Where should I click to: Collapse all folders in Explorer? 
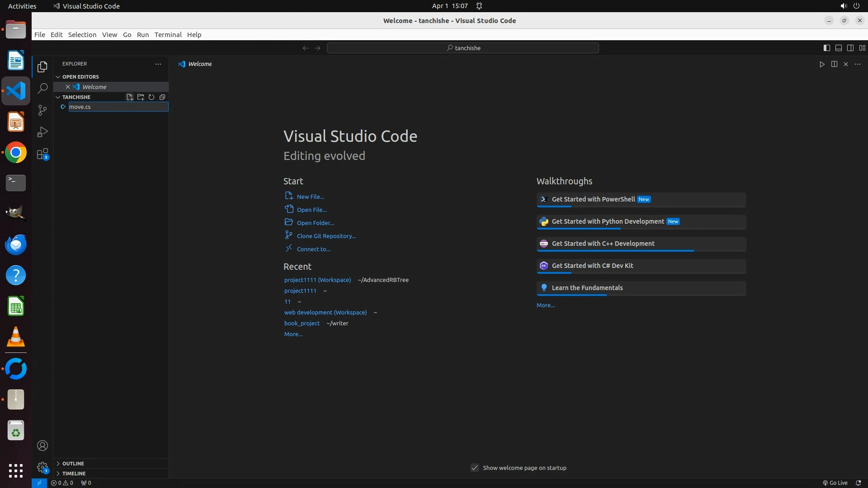click(x=162, y=97)
